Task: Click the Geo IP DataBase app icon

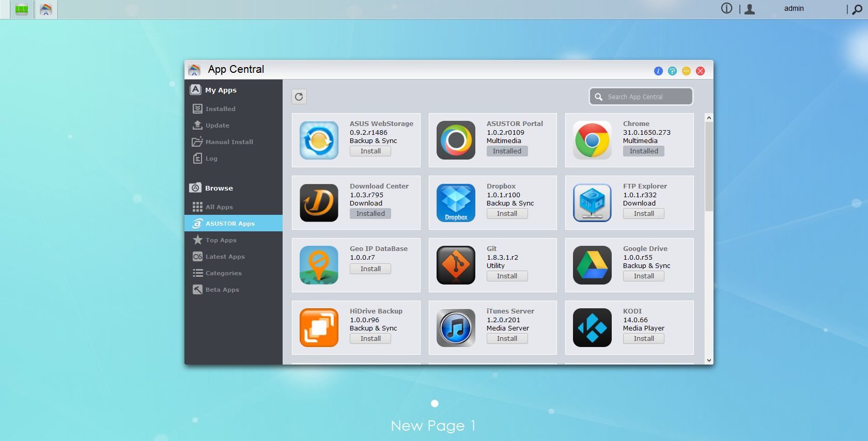Action: [319, 265]
